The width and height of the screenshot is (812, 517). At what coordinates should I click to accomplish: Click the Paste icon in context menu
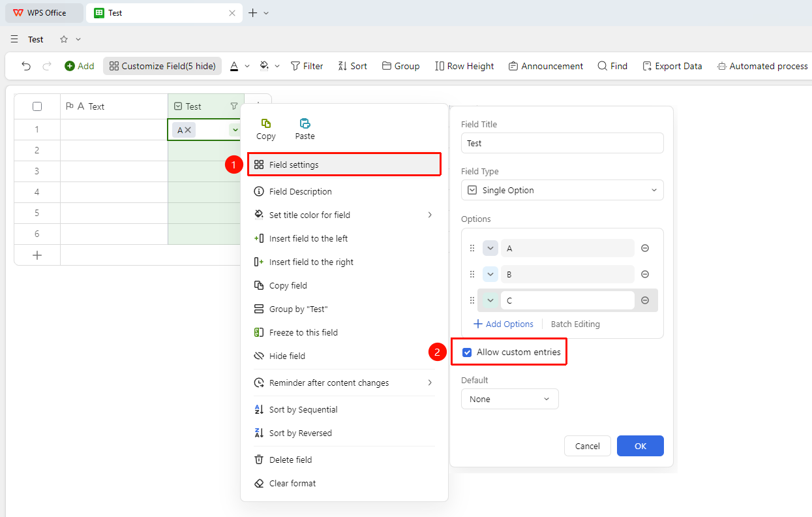tap(305, 123)
